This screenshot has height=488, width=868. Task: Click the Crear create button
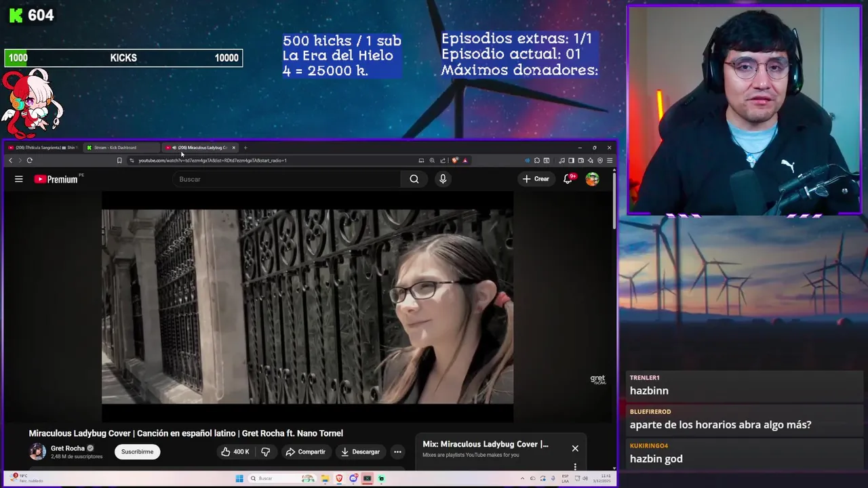[x=535, y=179]
